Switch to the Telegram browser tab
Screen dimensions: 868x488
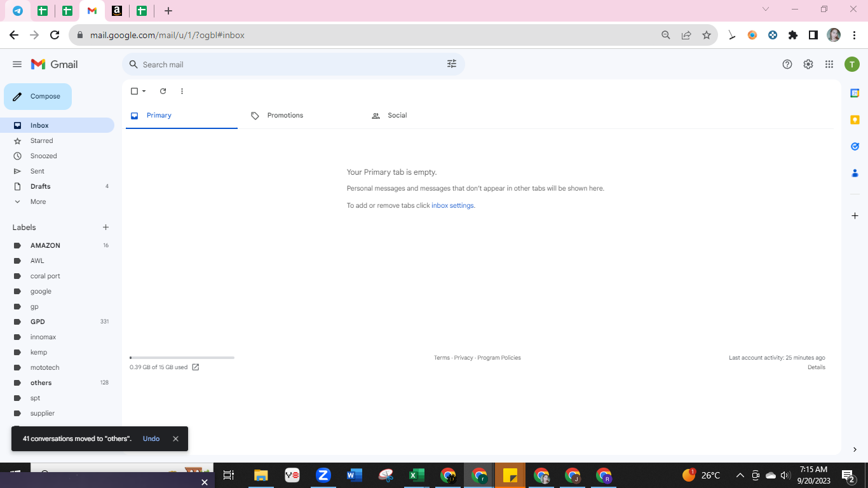coord(18,11)
